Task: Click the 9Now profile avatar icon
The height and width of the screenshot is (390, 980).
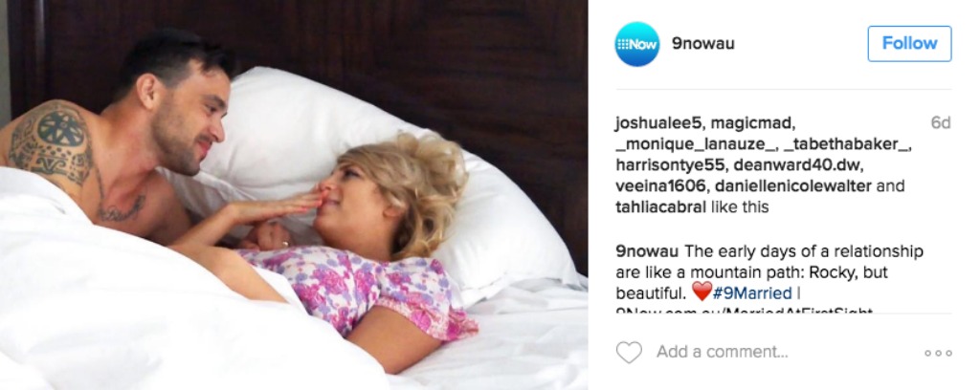Action: [636, 44]
